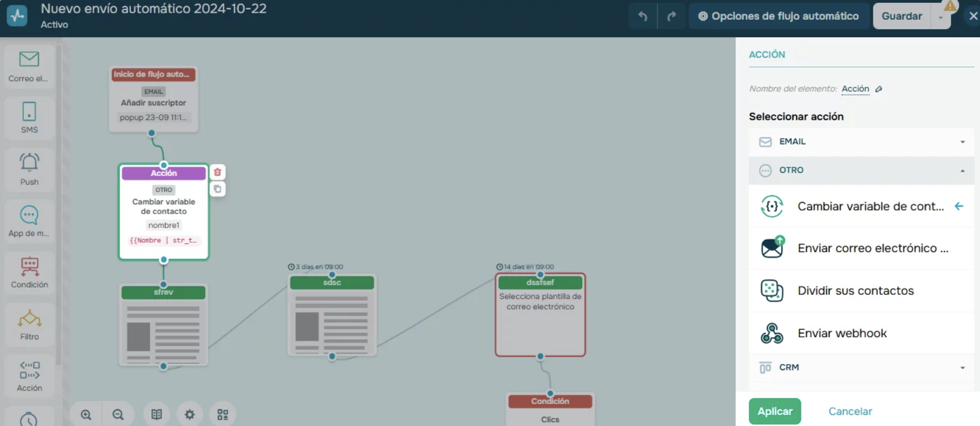The height and width of the screenshot is (426, 980).
Task: Choose the Push notification element
Action: [x=29, y=169]
